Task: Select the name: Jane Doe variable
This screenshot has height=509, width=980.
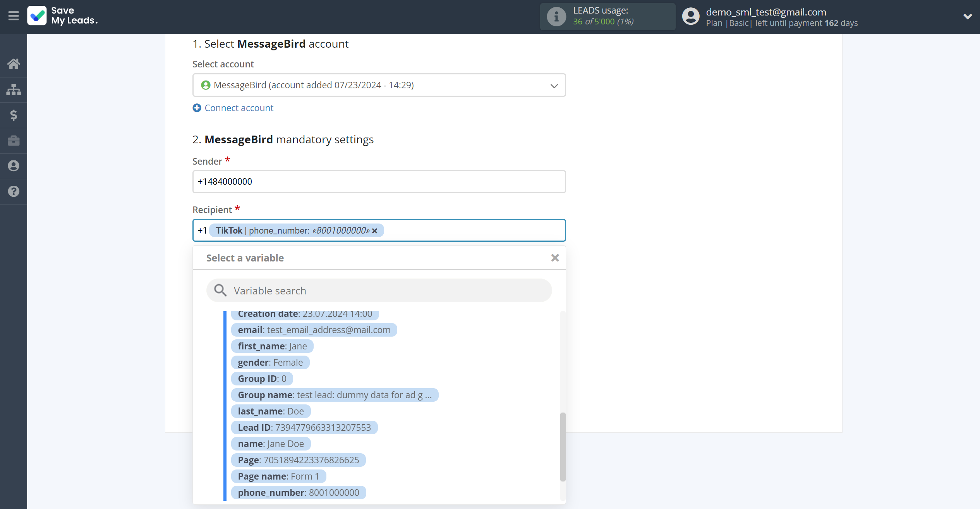Action: click(x=271, y=444)
